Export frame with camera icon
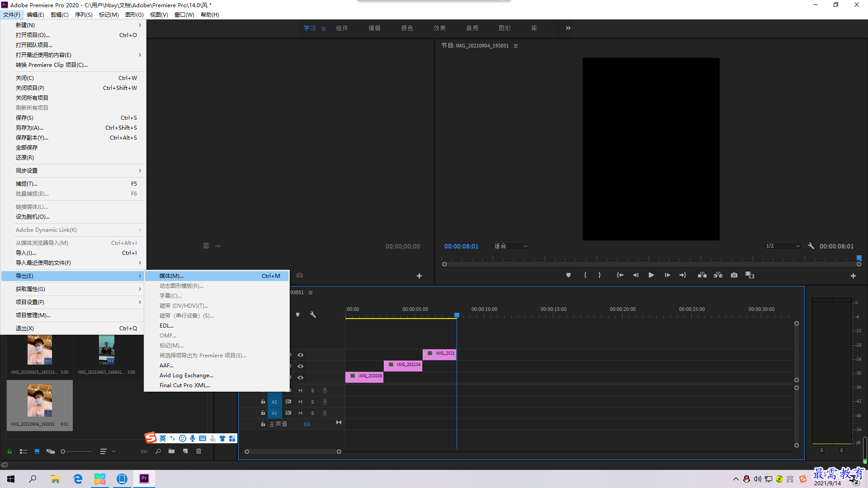Screen dimensions: 868x488 [734, 275]
